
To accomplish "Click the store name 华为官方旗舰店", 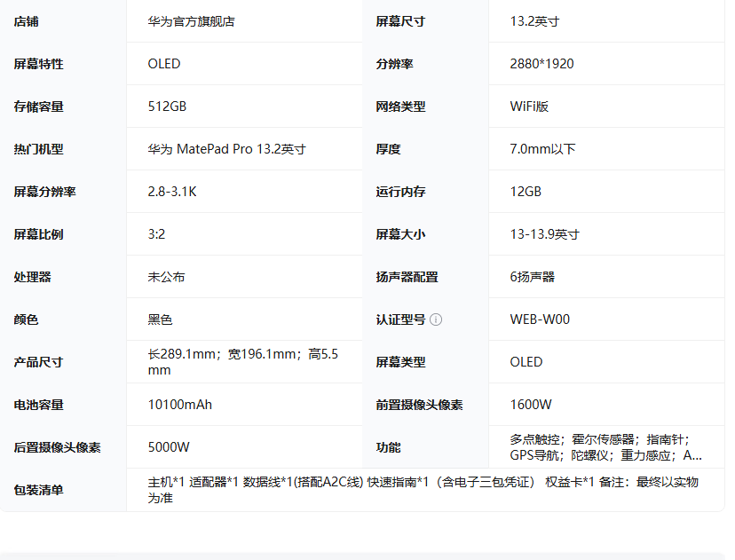I will point(191,21).
